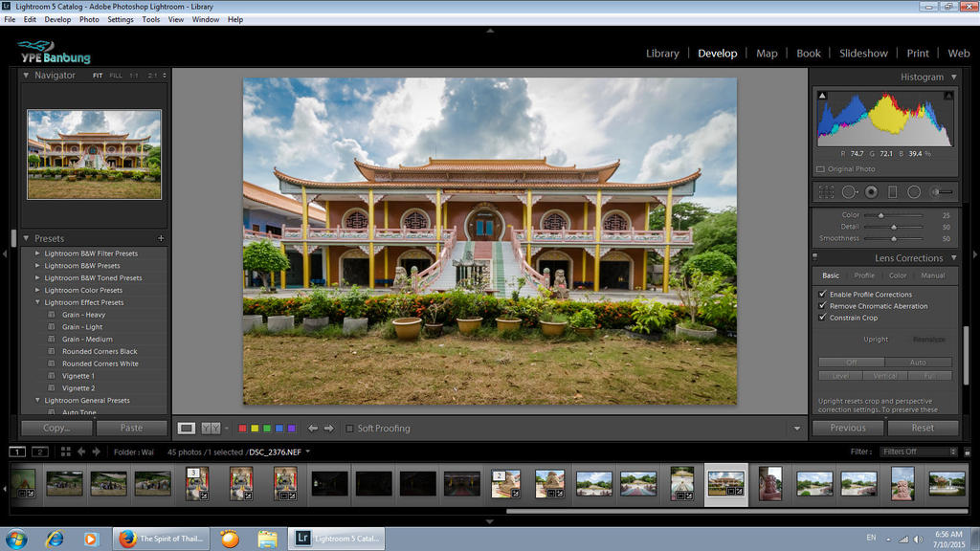Uncheck Enable Profile Corrections
Viewport: 980px width, 551px height.
coord(822,295)
